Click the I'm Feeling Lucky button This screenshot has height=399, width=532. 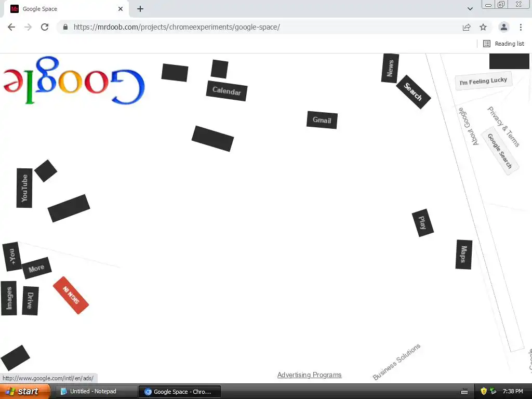484,81
